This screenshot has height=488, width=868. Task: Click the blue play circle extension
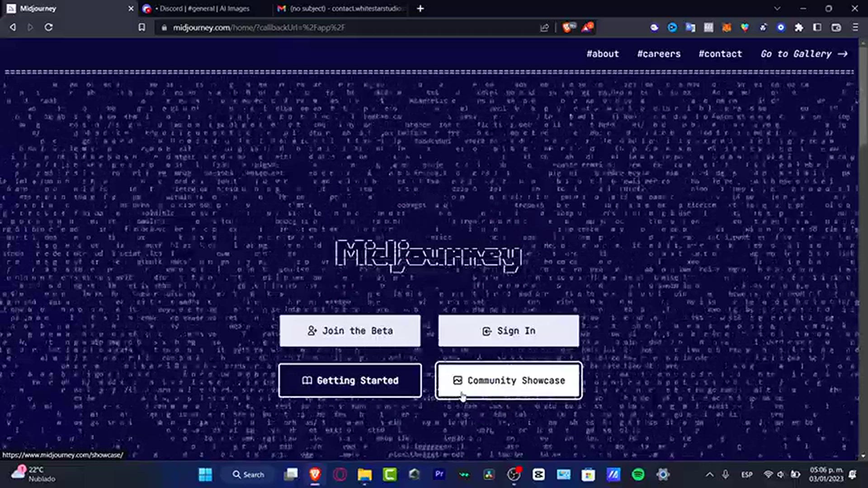coord(672,28)
